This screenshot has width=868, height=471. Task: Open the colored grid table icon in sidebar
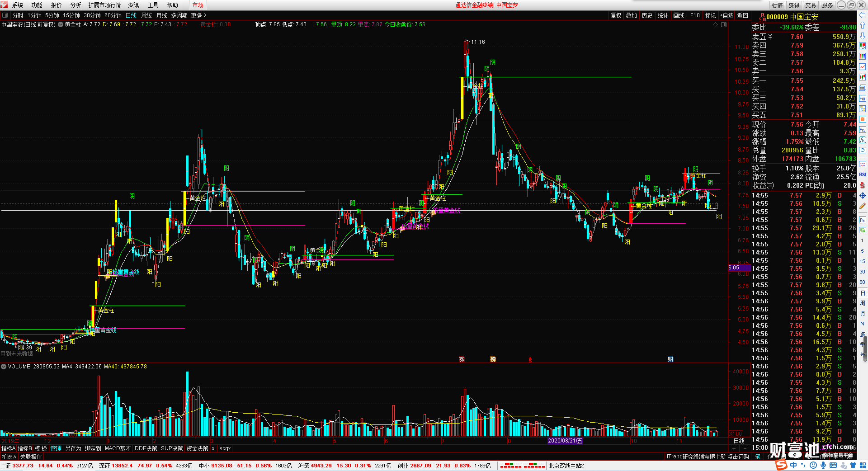coord(863,57)
